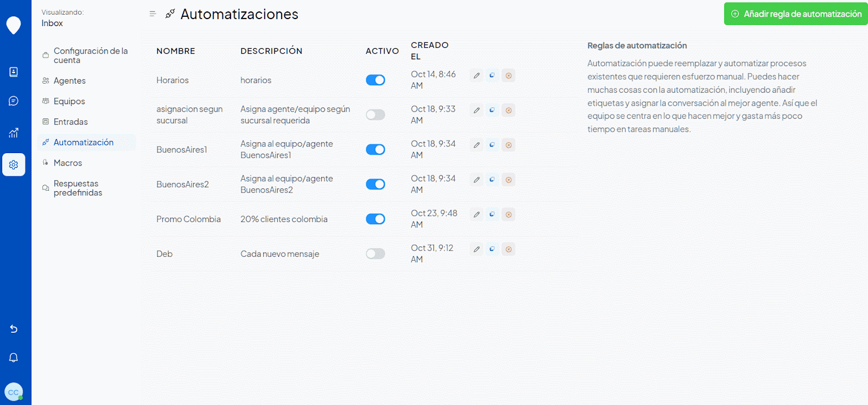Deactivate the Promo Colombia toggle

pyautogui.click(x=375, y=219)
